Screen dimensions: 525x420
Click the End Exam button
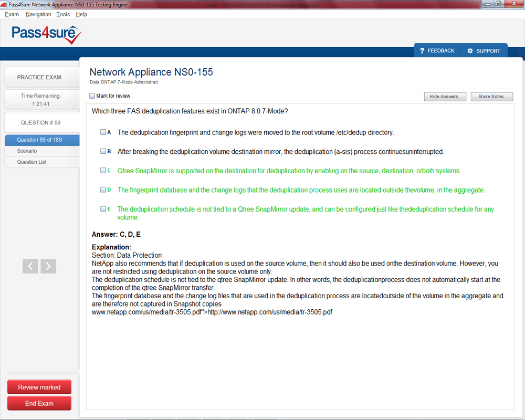39,403
